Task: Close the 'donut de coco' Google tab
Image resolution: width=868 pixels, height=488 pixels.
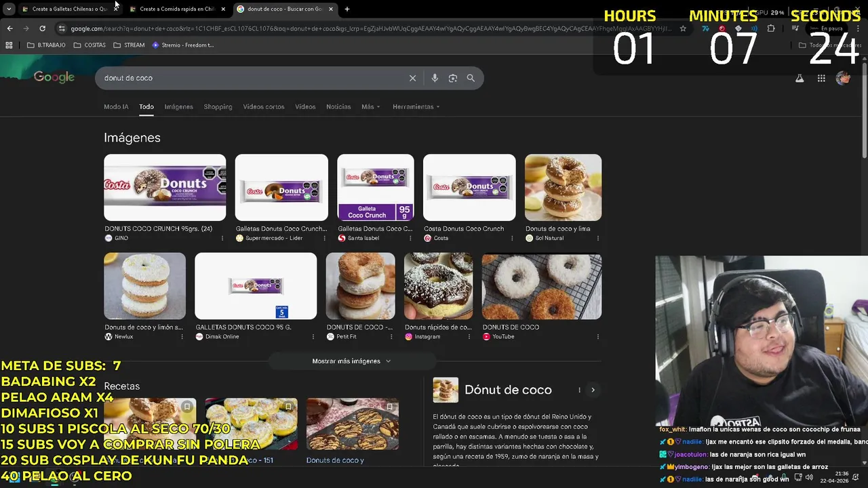Action: [x=331, y=9]
